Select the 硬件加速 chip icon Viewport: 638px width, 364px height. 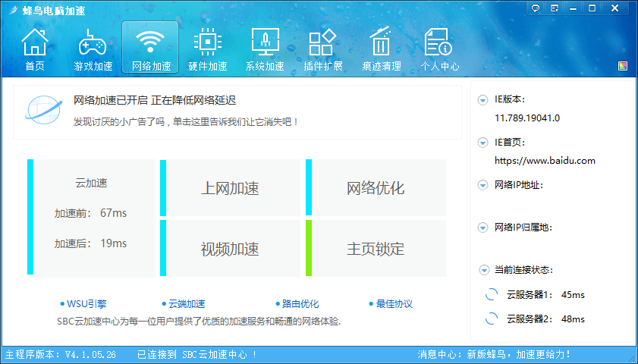click(207, 42)
